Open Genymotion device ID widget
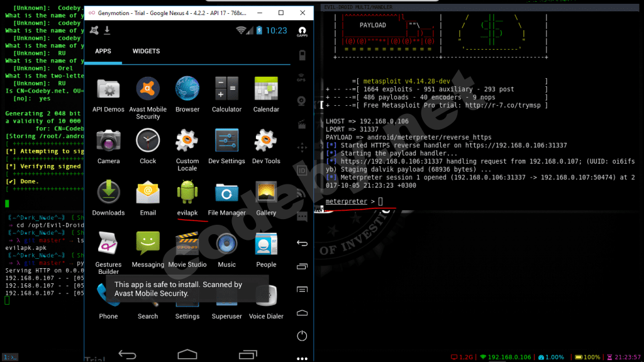The height and width of the screenshot is (362, 644). pyautogui.click(x=302, y=171)
